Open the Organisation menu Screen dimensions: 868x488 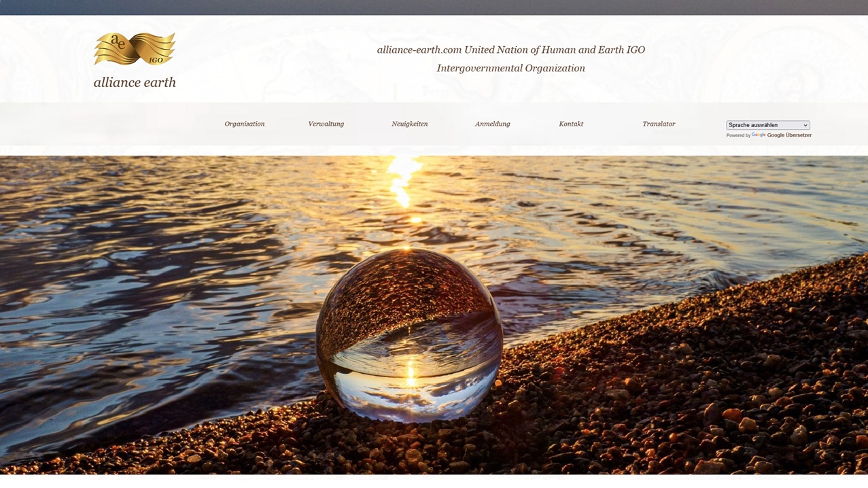(245, 124)
